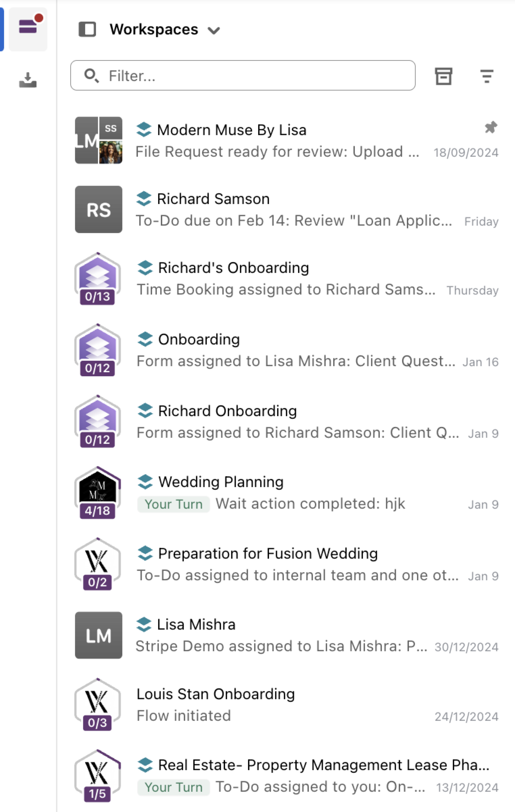Open the Louis Stan Onboarding flow
Image resolution: width=515 pixels, height=812 pixels.
tap(286, 705)
